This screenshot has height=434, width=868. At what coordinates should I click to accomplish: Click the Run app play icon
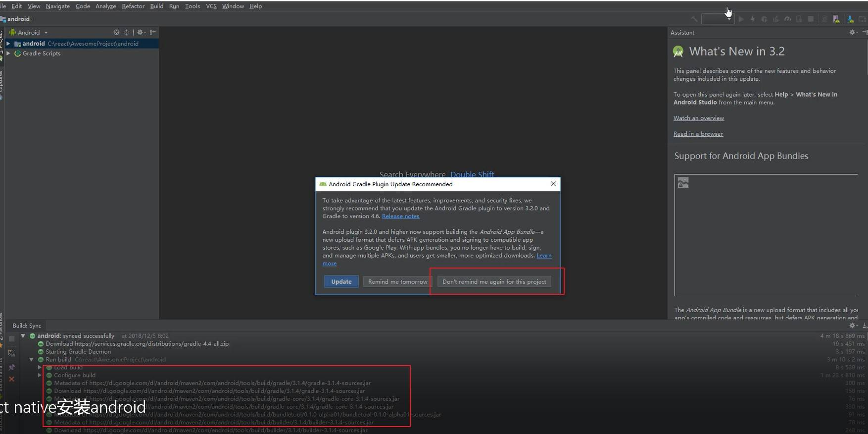[x=741, y=19]
